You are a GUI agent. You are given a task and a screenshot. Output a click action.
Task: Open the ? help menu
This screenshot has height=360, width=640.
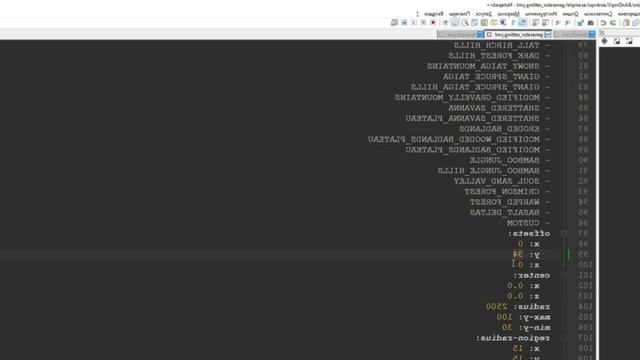coord(417,14)
